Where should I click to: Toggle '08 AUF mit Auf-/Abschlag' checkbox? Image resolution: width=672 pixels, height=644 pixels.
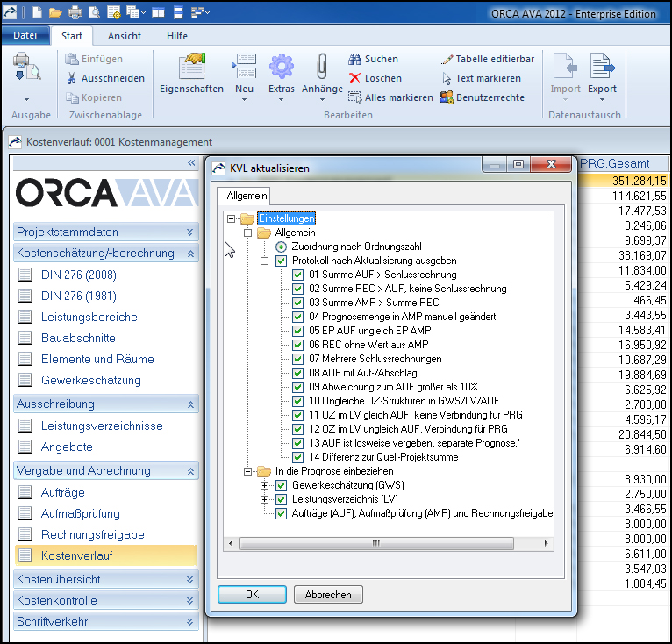tap(297, 373)
